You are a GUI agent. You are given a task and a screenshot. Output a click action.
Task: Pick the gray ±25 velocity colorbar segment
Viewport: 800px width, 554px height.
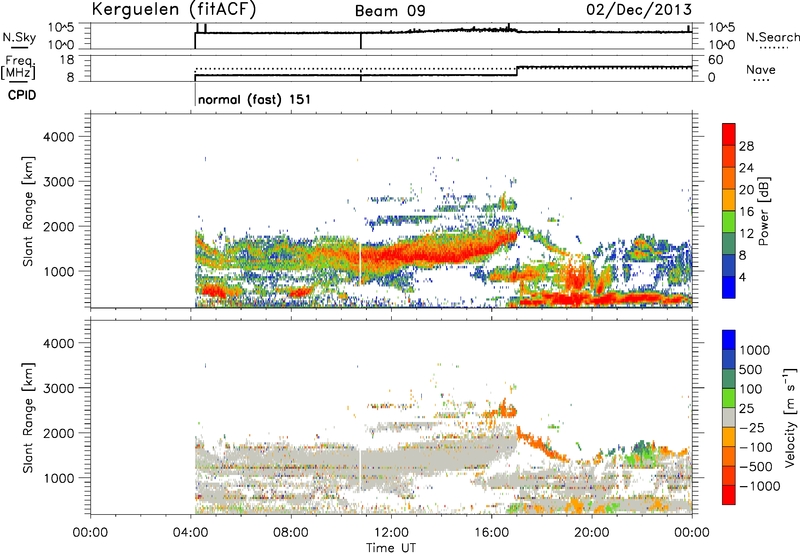coord(729,417)
